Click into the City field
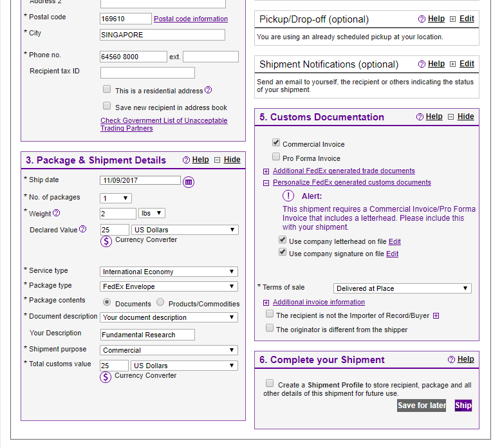This screenshot has width=502, height=448. pyautogui.click(x=162, y=35)
